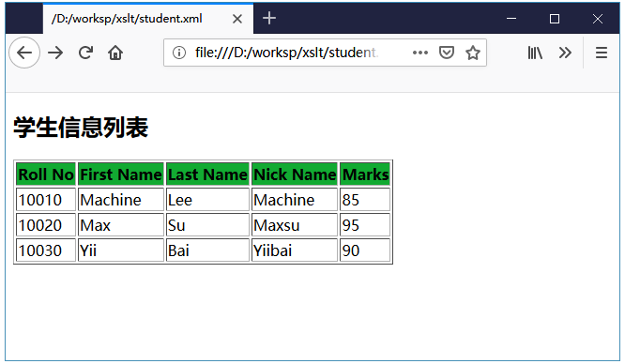Open the home page icon
Viewport: 625px width, 364px height.
coord(115,53)
